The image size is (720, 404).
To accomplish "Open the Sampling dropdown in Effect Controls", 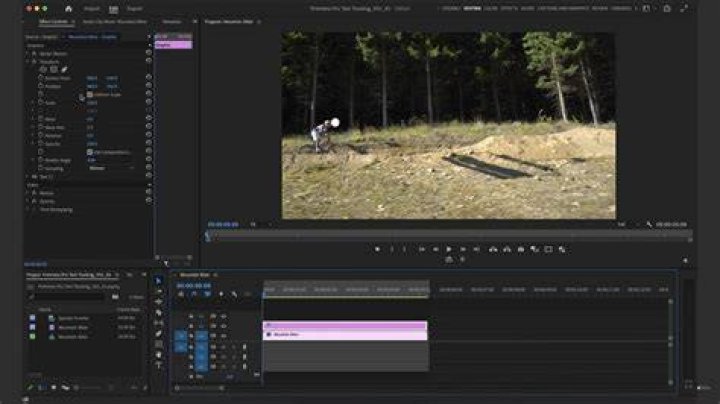I will 112,168.
